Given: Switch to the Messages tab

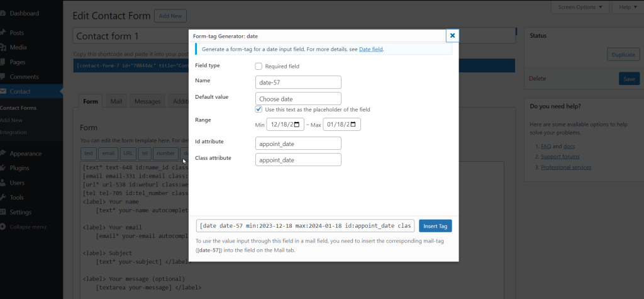Looking at the screenshot, I should coord(147,101).
